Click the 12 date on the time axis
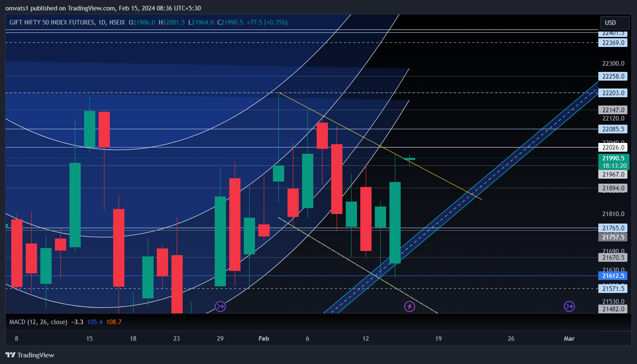Screen dimensions: 637x364 pos(366,339)
